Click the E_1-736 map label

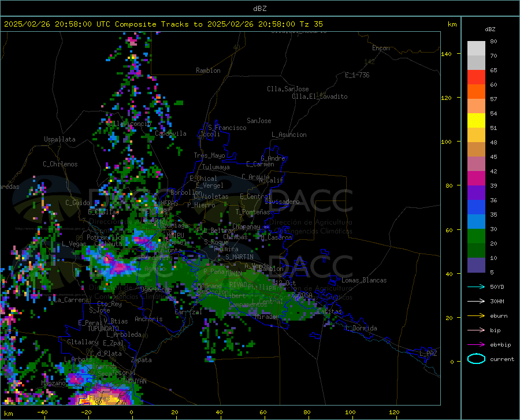[357, 75]
